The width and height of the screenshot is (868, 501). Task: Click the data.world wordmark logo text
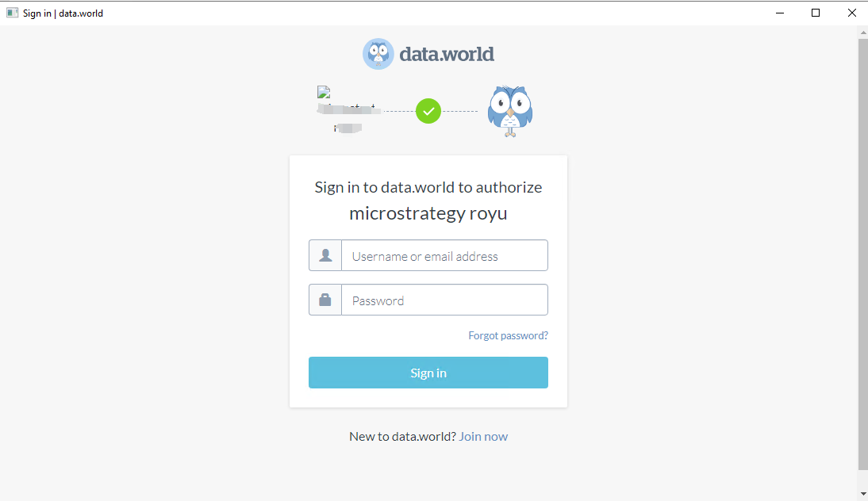click(446, 54)
